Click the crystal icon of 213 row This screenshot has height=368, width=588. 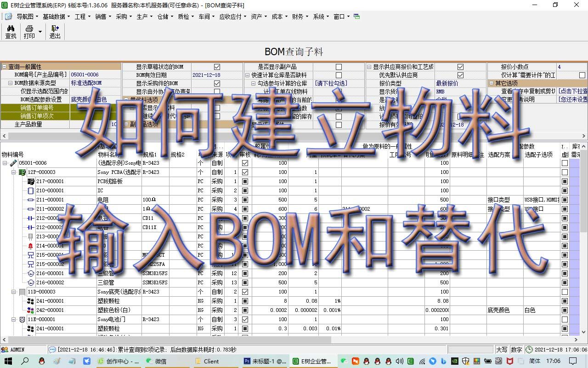tap(31, 236)
